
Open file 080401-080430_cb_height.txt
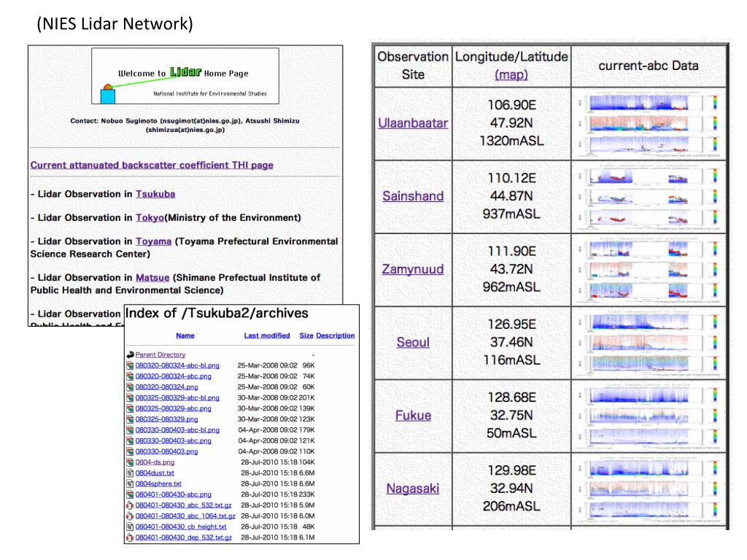(x=181, y=526)
